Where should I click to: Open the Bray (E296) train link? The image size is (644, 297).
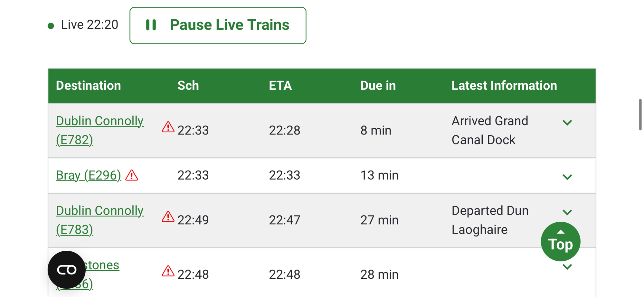tap(89, 175)
